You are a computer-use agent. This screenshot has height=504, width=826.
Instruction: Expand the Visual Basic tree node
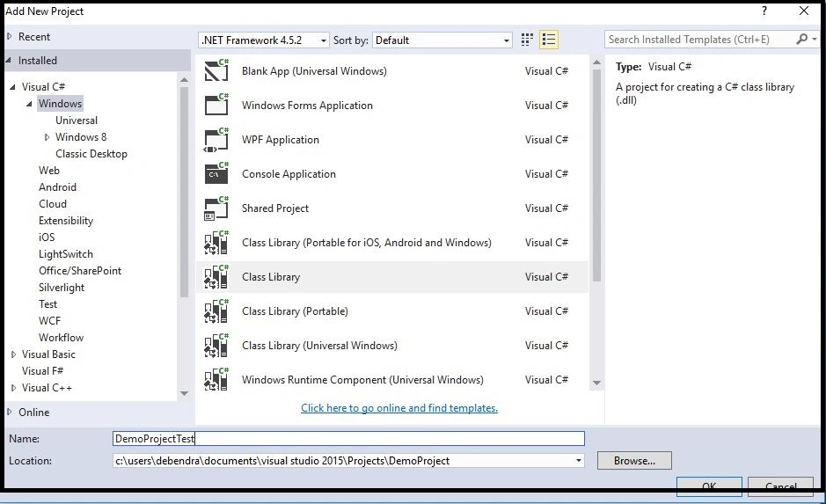pos(14,354)
